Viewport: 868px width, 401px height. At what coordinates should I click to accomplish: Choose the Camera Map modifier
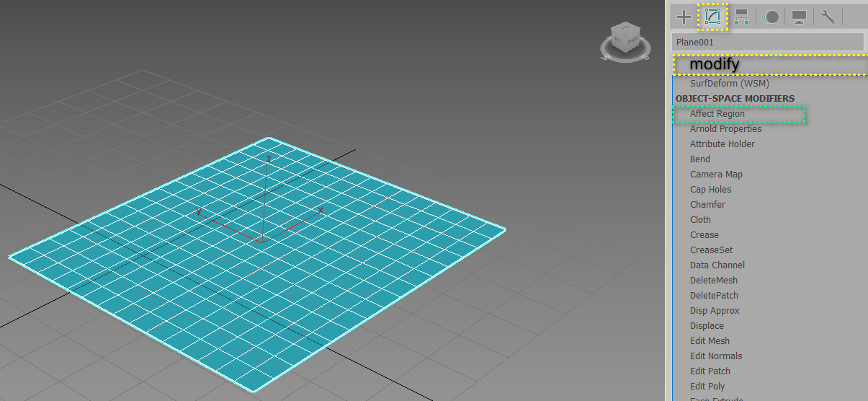(x=716, y=175)
